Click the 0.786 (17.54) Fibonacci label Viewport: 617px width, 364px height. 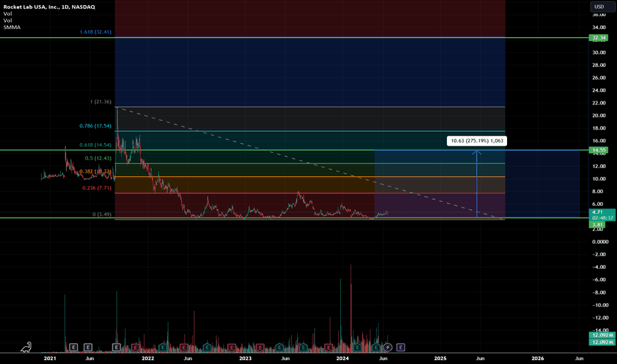click(x=95, y=126)
